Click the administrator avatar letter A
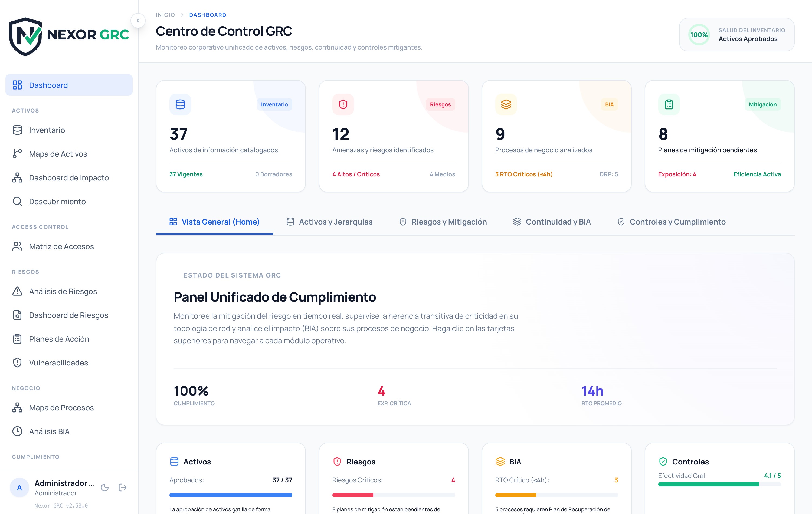The image size is (812, 514). (x=19, y=488)
